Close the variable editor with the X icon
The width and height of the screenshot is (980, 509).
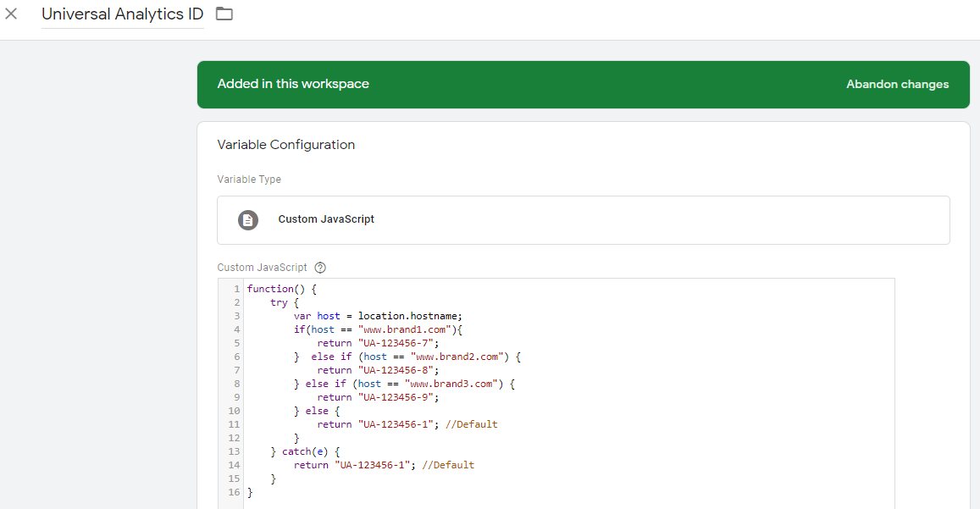(12, 14)
